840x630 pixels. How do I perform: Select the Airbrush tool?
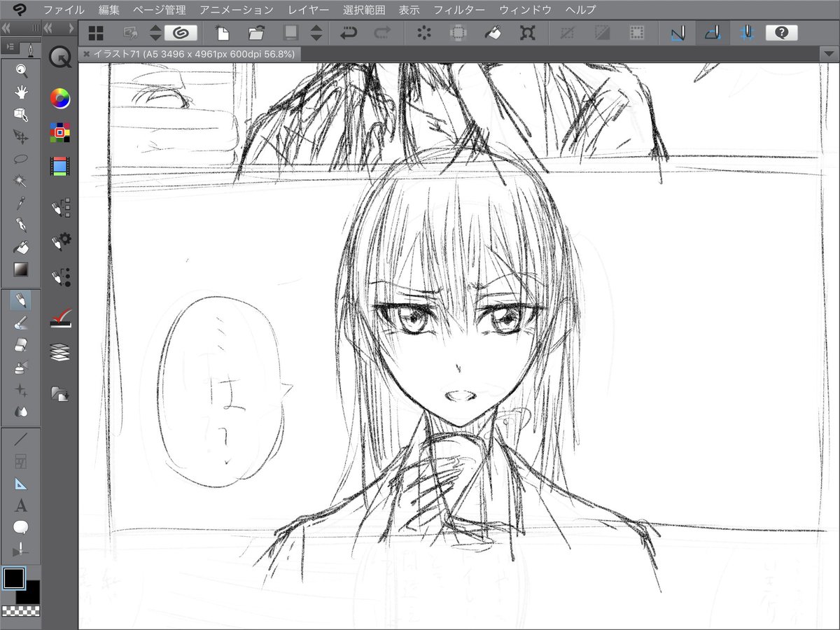pyautogui.click(x=20, y=367)
